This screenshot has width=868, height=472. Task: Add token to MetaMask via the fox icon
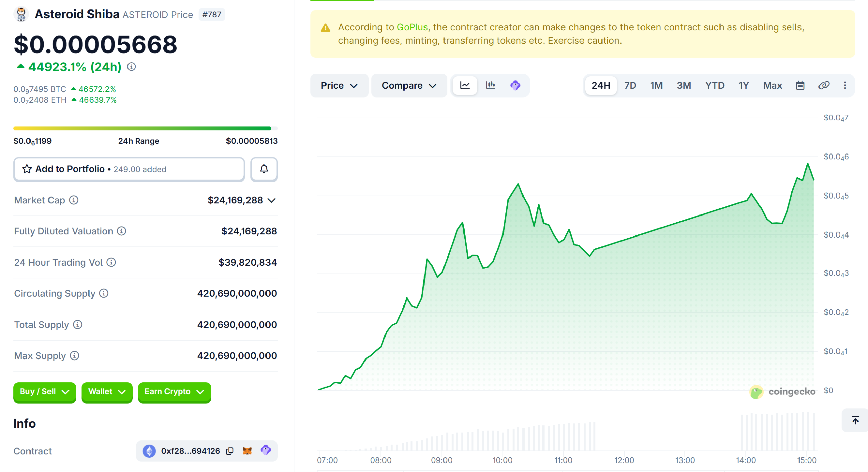click(x=248, y=451)
